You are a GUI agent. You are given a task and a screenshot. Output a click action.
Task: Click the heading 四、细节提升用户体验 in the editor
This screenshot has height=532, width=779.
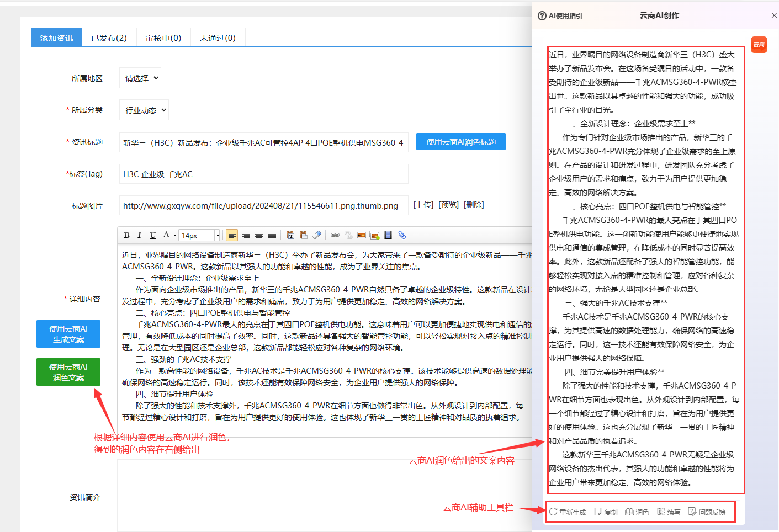pos(174,394)
